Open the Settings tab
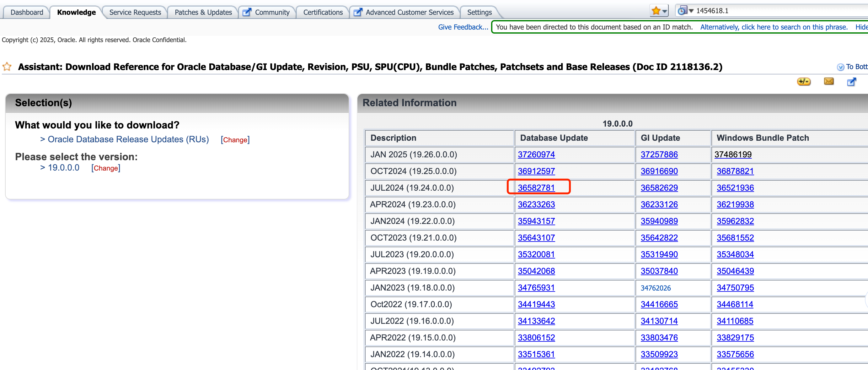The image size is (868, 370). 479,12
